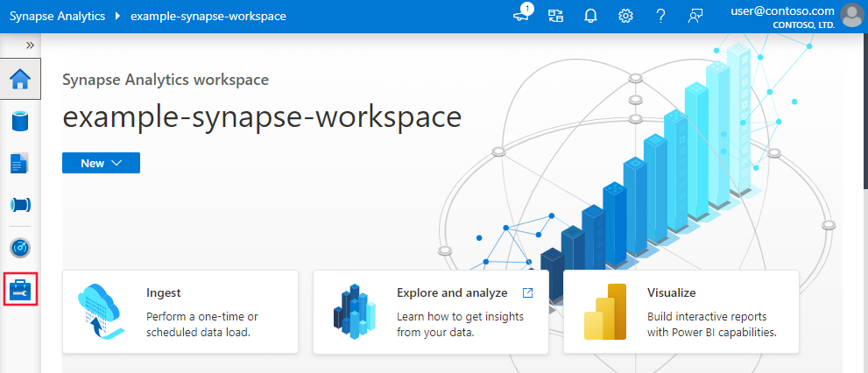868x373 pixels.
Task: Click 'Learn how to get insights' description
Action: click(x=460, y=325)
